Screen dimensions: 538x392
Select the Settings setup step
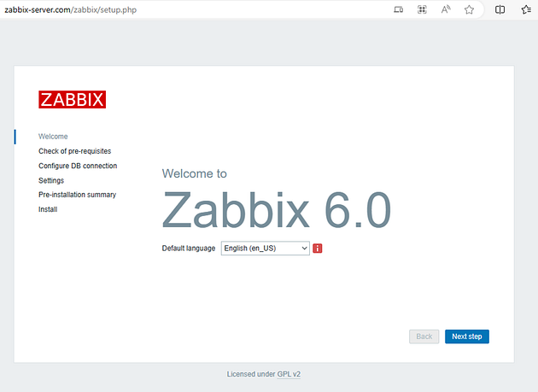click(x=51, y=180)
